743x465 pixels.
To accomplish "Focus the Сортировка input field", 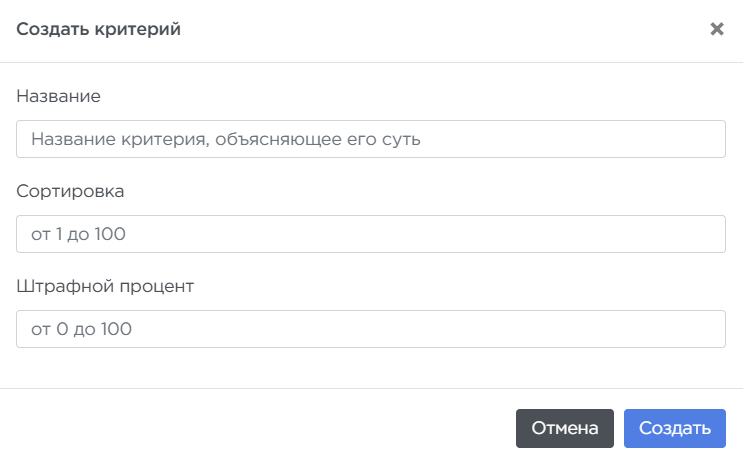I will point(370,234).
